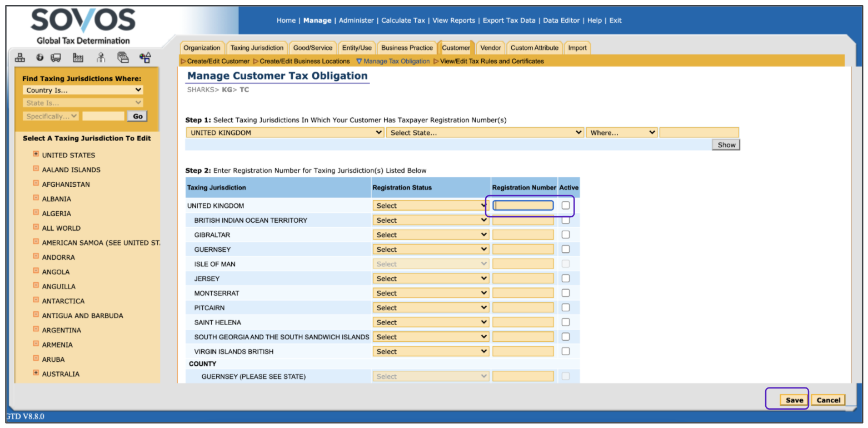Click the colored shapes icon
This screenshot has width=868, height=428.
145,57
